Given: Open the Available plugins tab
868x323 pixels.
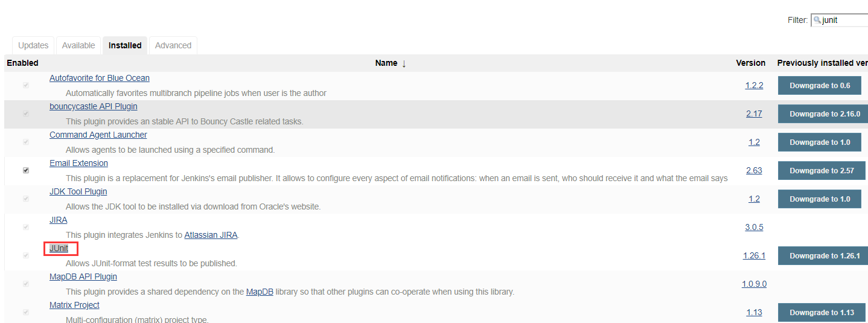Looking at the screenshot, I should 78,45.
